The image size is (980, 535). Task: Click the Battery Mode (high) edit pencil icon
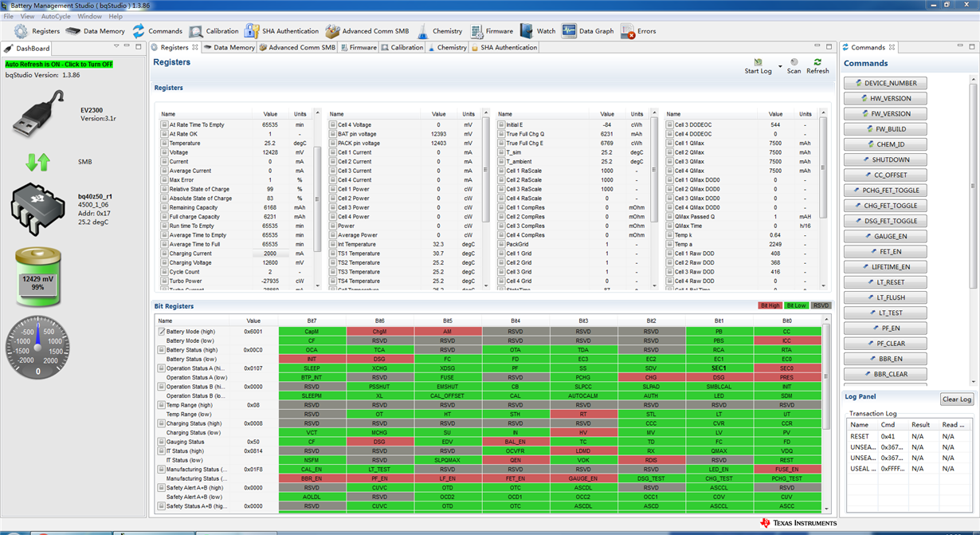click(162, 332)
